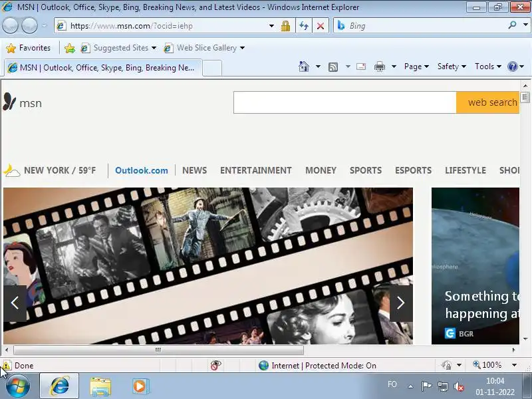The height and width of the screenshot is (399, 532).
Task: Open the Windows Start button
Action: (18, 386)
